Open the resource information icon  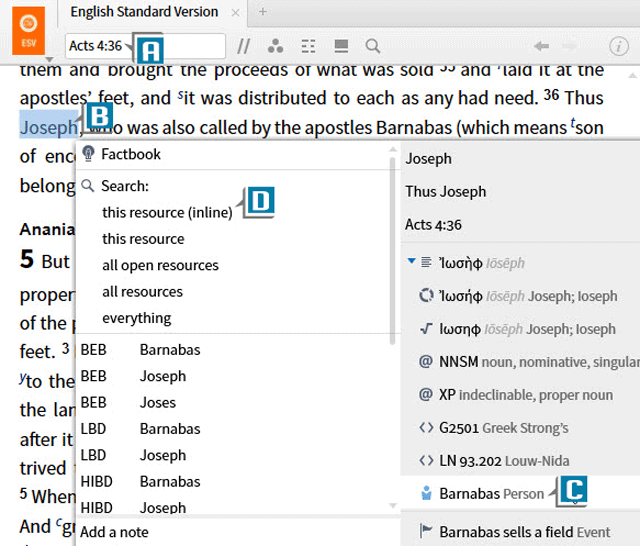618,46
